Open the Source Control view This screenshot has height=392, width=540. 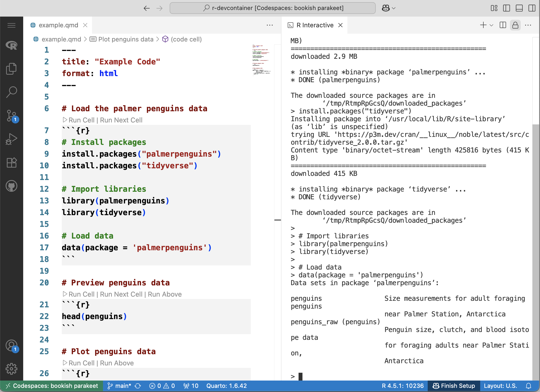[x=11, y=116]
